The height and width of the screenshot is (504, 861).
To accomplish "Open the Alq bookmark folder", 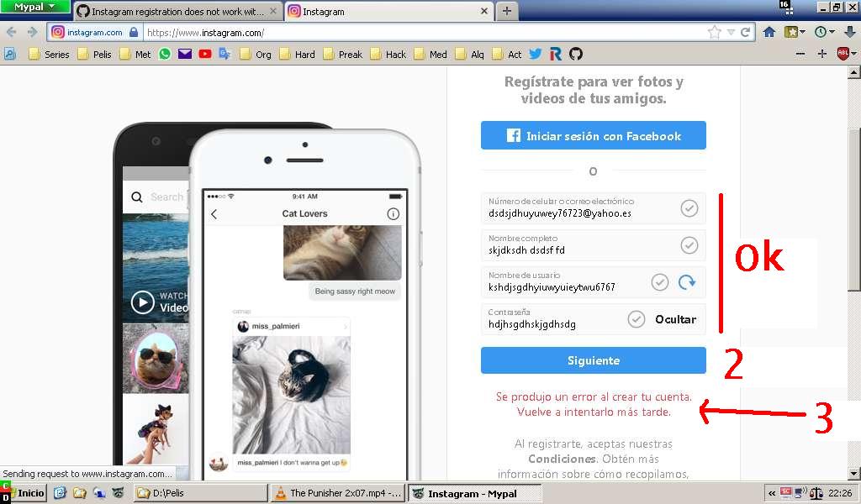I will pyautogui.click(x=469, y=55).
